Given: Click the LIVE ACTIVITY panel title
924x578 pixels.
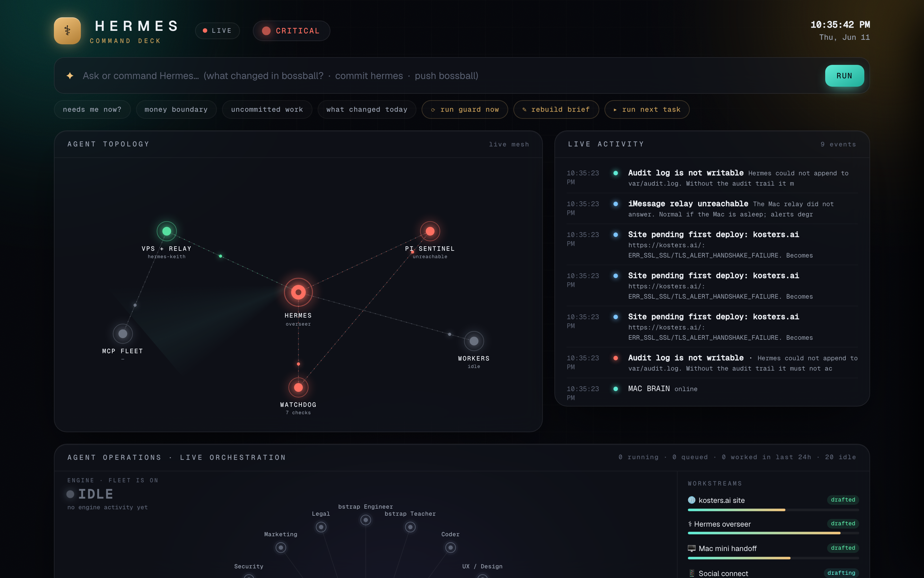Looking at the screenshot, I should [606, 144].
